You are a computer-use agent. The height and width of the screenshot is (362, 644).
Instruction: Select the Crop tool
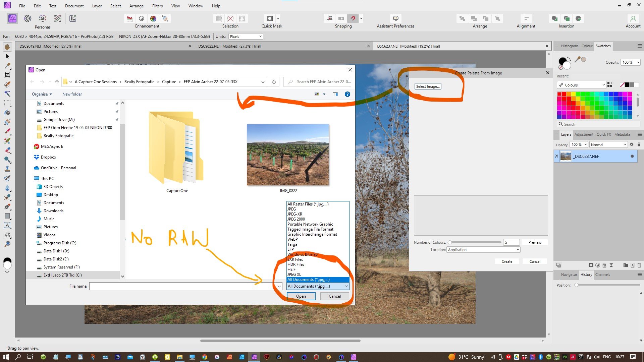[7, 75]
